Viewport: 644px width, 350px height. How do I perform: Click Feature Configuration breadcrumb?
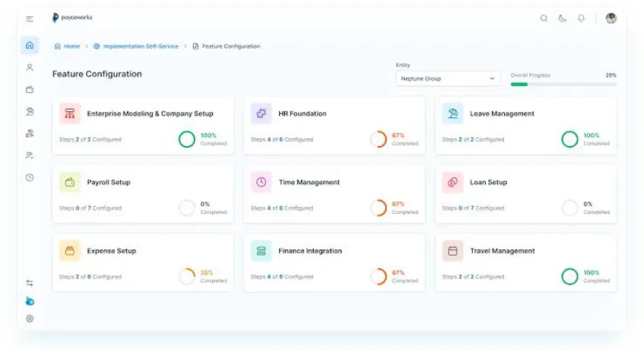(x=227, y=46)
